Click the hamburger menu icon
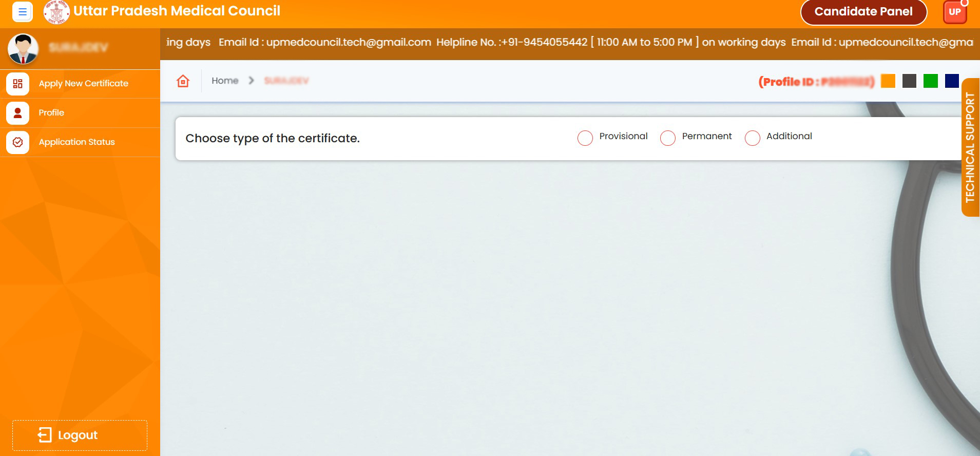The height and width of the screenshot is (456, 980). [x=22, y=12]
